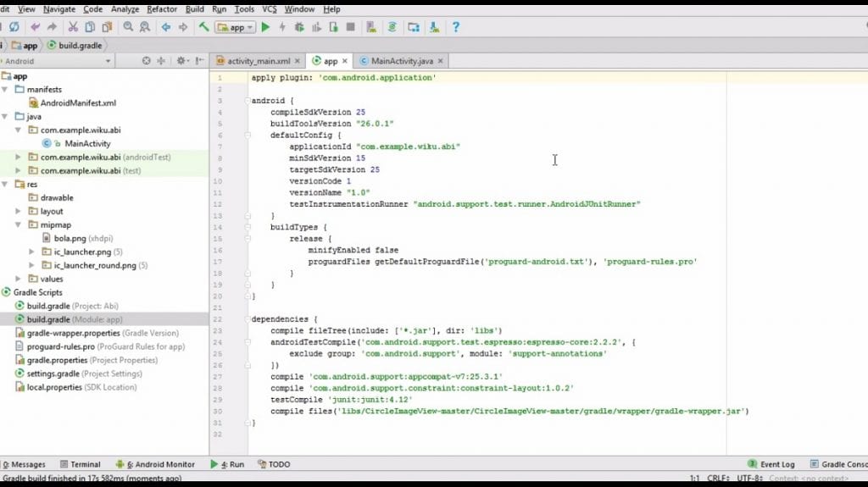Click the green Run app button
Screen dimensions: 868x487
tap(265, 27)
